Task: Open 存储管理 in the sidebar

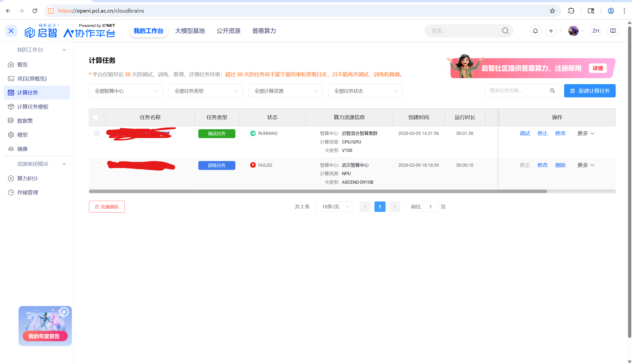Action: point(27,192)
